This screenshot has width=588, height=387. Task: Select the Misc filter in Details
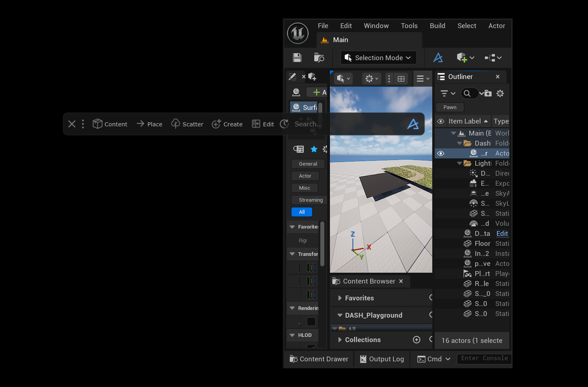click(305, 188)
